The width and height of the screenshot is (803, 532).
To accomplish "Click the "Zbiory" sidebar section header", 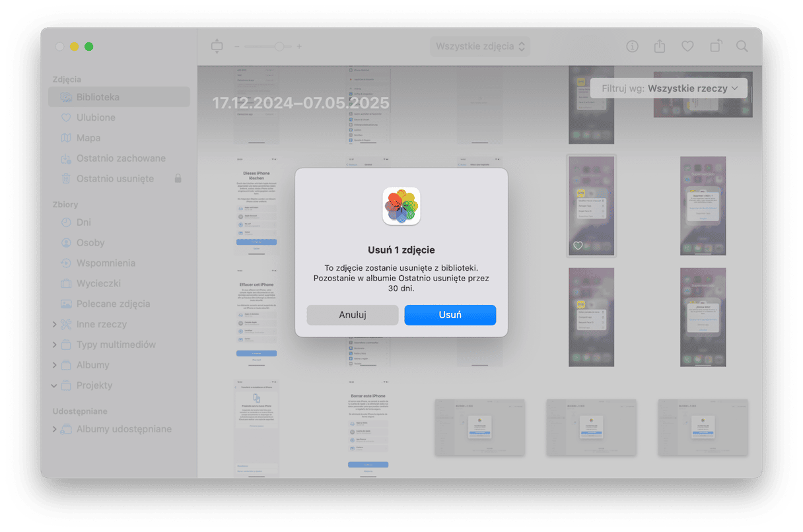I will tap(65, 205).
